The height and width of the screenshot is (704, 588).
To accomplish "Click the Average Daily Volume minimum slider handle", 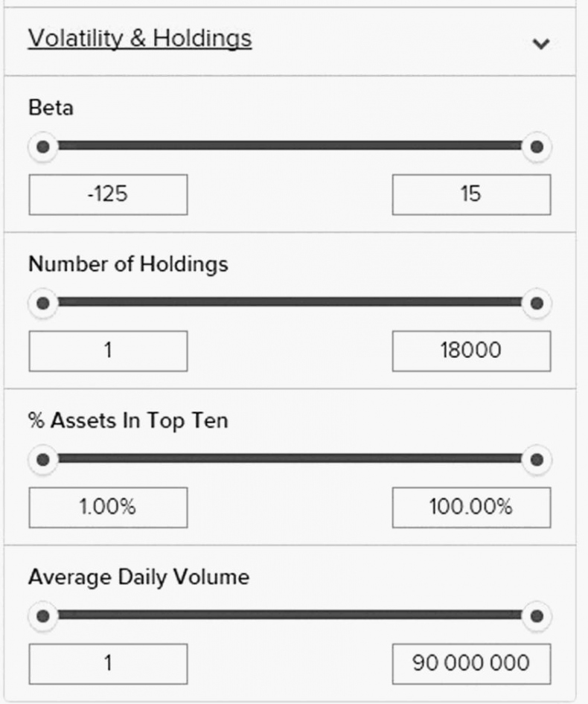I will coord(43,615).
